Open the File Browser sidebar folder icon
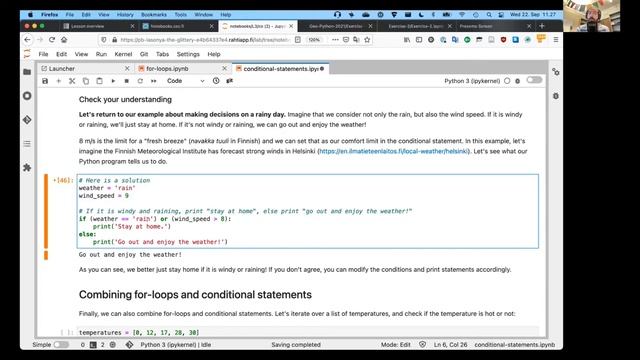The image size is (640, 360). 27,72
